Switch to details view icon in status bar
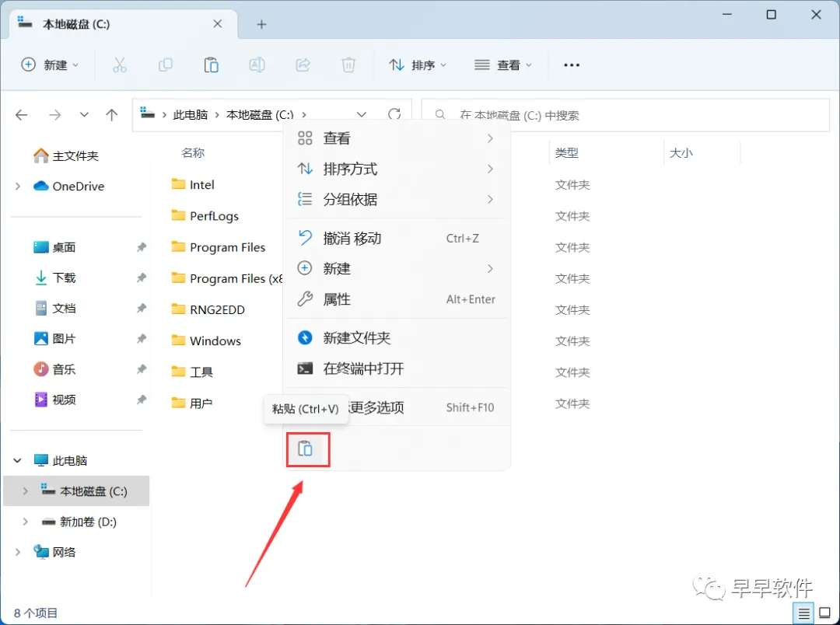 coord(804,613)
